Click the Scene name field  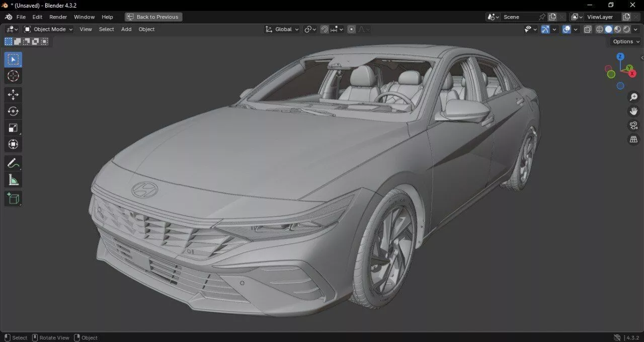(519, 17)
